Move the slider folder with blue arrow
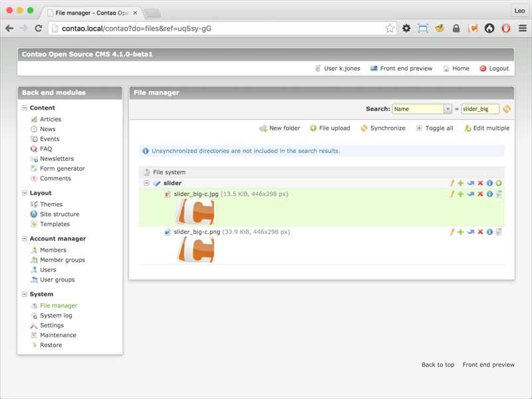The height and width of the screenshot is (399, 532). tap(470, 184)
